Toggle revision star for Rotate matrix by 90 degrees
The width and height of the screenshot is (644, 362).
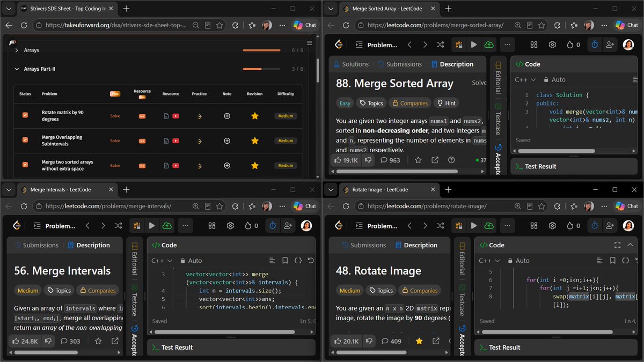point(255,116)
